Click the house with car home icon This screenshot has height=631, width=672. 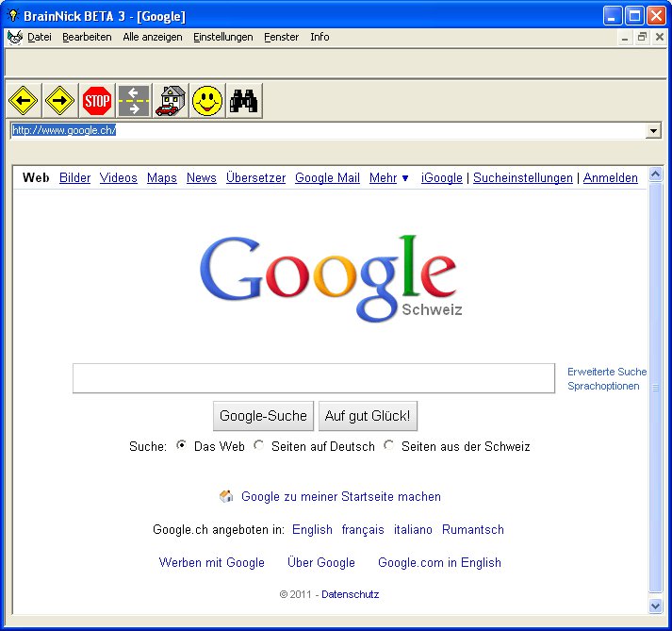point(171,101)
